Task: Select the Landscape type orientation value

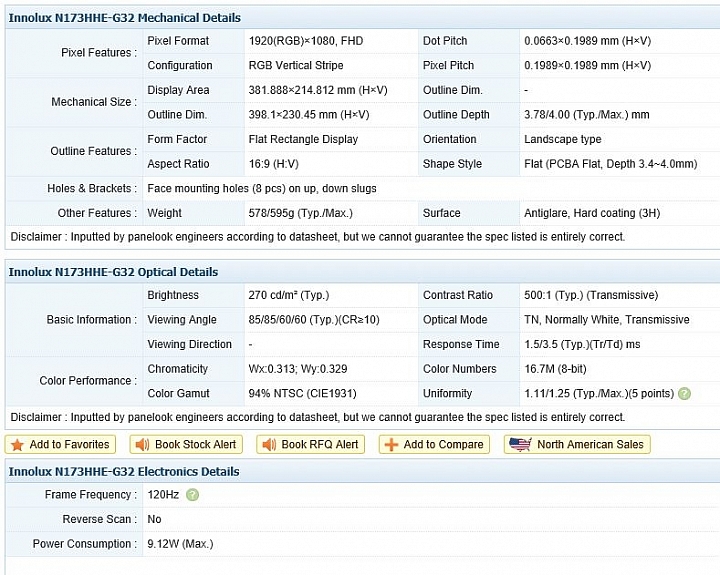Action: pos(562,139)
